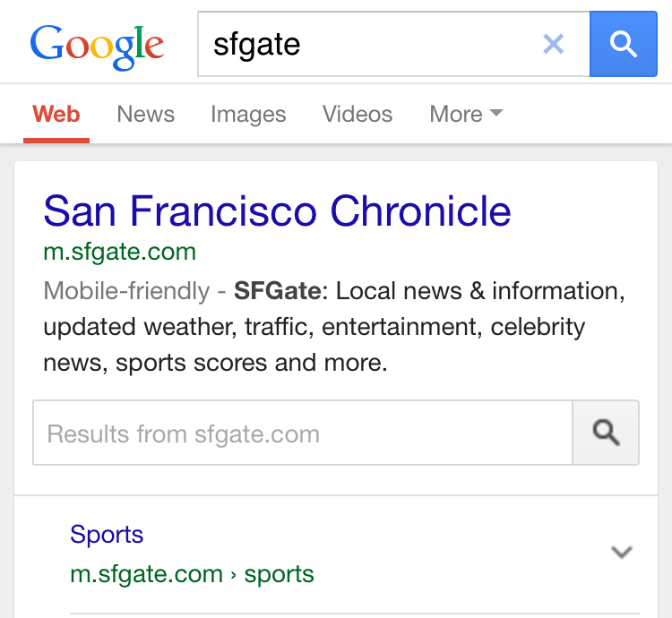Focus the 'Results from sfgate.com' field
The width and height of the screenshot is (672, 618).
(303, 433)
